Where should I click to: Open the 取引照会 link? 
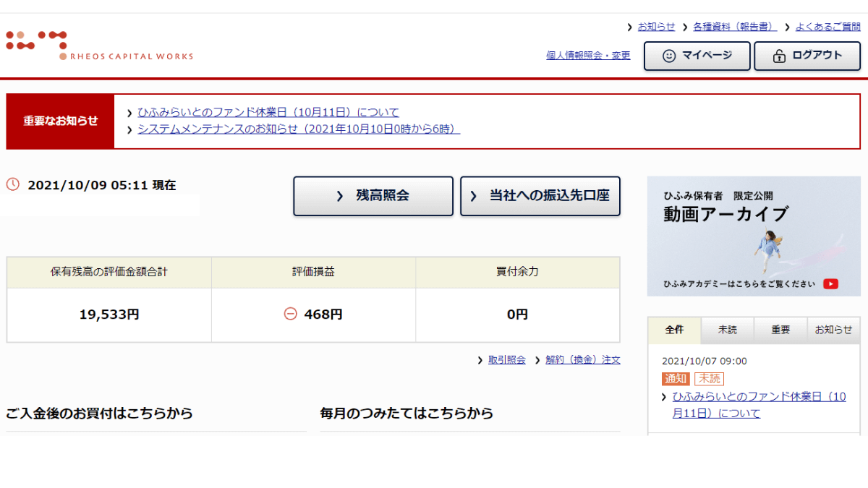[506, 360]
